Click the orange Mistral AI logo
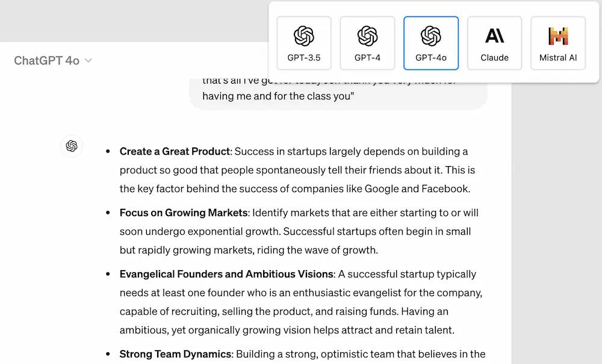 (x=558, y=36)
